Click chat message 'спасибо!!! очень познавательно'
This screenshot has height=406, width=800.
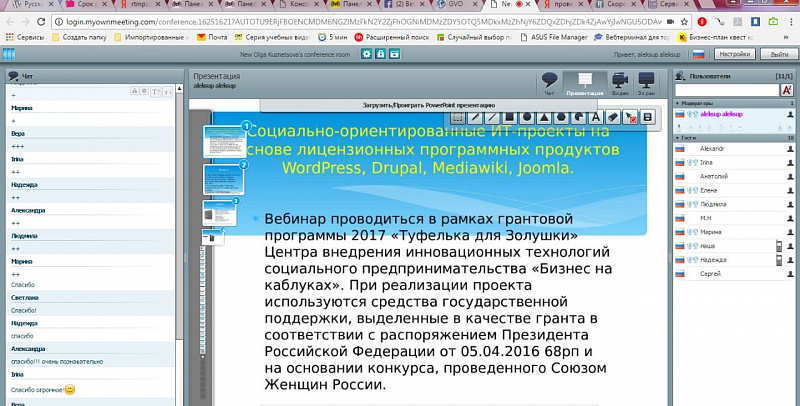point(57,362)
